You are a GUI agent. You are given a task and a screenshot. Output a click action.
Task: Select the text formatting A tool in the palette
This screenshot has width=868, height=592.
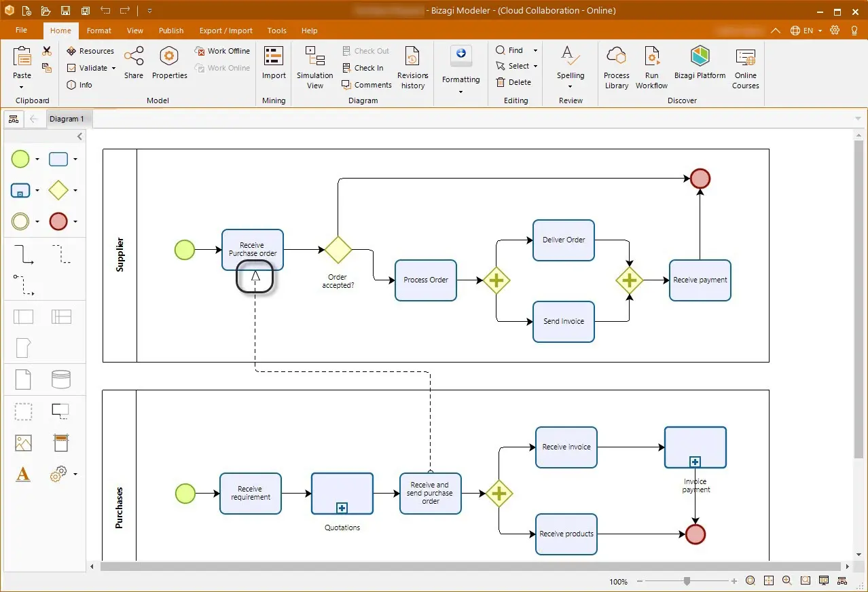[x=23, y=474]
